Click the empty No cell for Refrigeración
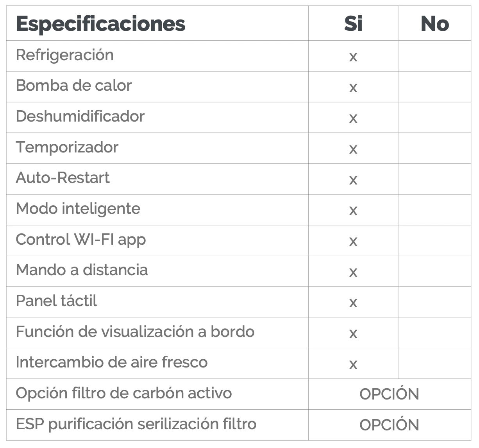The height and width of the screenshot is (448, 479). 434,56
